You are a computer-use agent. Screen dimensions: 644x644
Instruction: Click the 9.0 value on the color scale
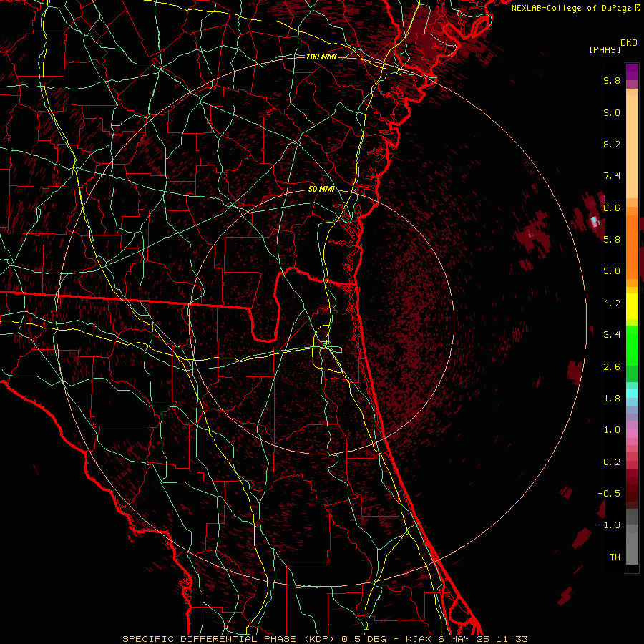point(612,112)
